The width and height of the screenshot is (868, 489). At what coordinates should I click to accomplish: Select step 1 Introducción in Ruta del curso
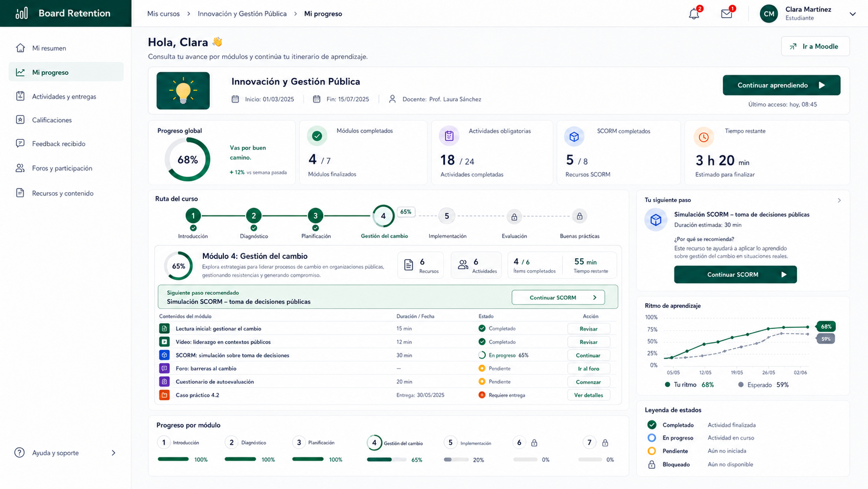click(193, 216)
